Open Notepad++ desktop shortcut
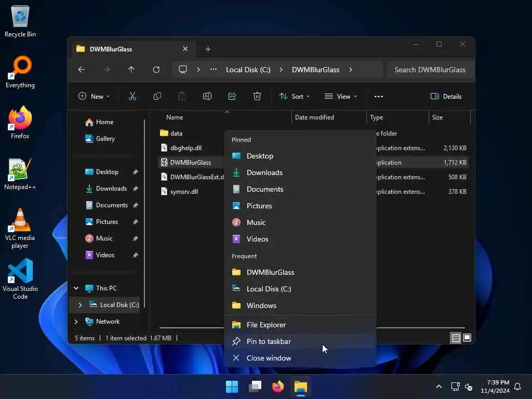 click(x=20, y=174)
